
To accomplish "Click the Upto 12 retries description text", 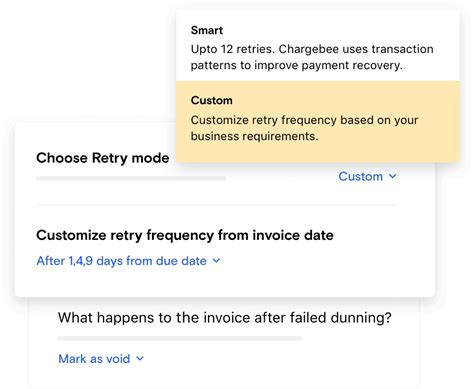I will [312, 57].
